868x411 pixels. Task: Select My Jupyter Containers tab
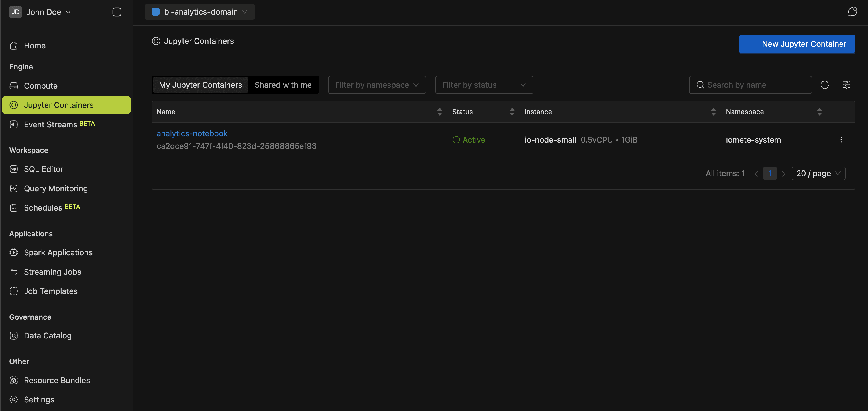(200, 85)
